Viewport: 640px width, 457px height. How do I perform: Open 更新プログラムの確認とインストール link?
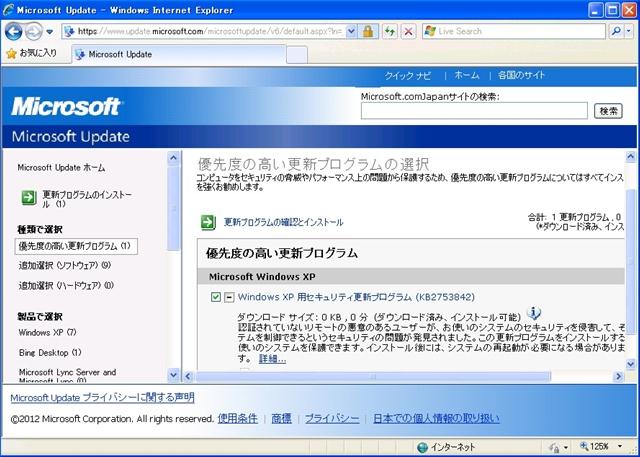(284, 222)
